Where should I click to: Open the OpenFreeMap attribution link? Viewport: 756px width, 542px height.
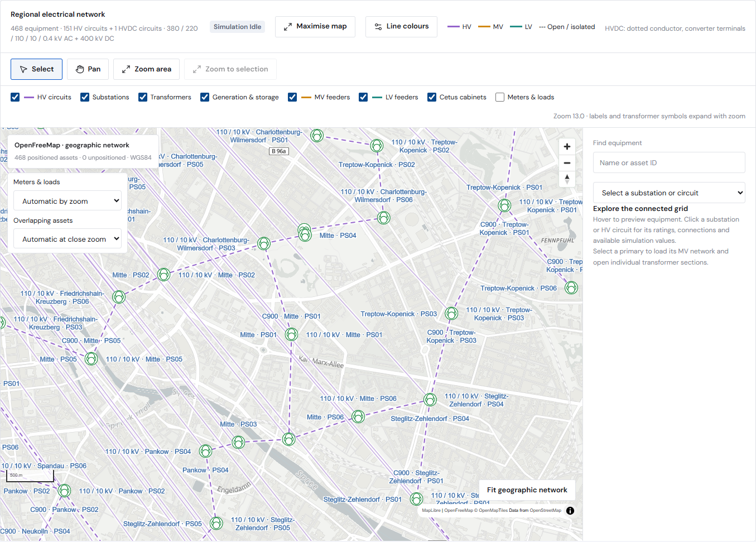pyautogui.click(x=458, y=510)
